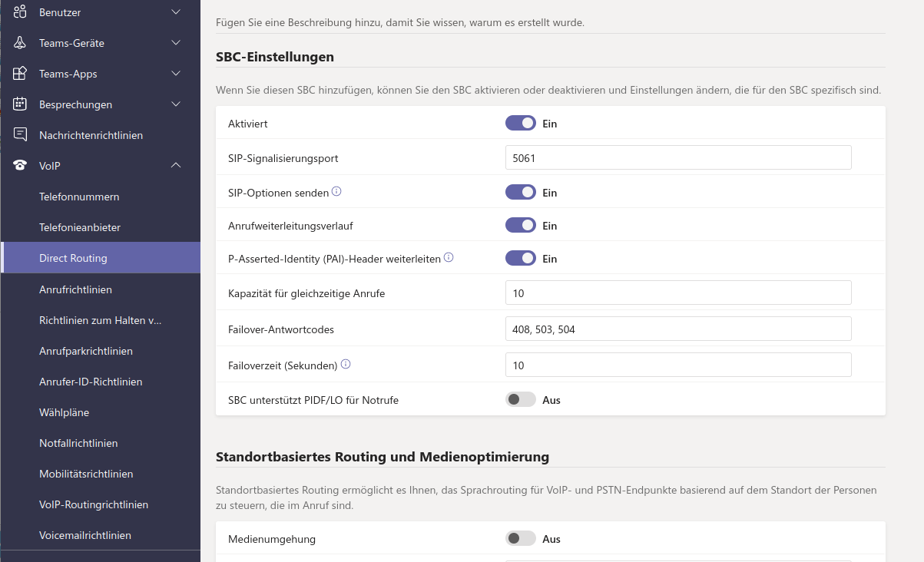Screen dimensions: 924x562
Task: Expand the Besprechungen section chevron
Action: point(176,104)
